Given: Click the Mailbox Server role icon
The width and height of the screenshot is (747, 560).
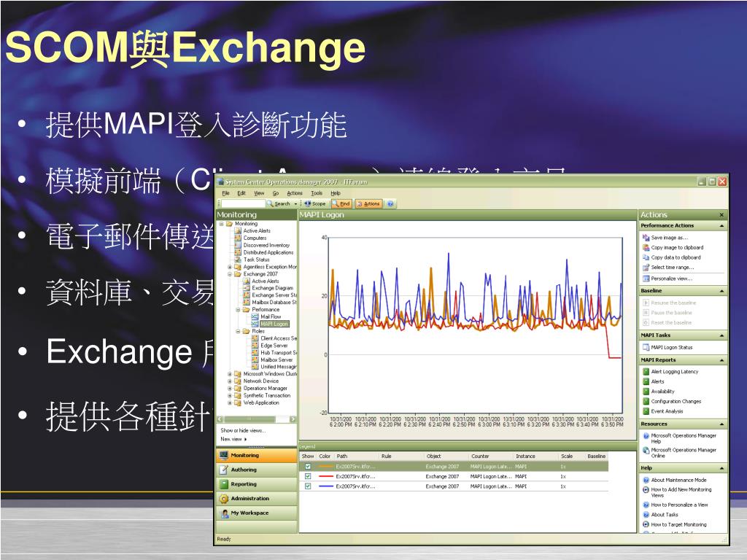Looking at the screenshot, I should click(255, 359).
